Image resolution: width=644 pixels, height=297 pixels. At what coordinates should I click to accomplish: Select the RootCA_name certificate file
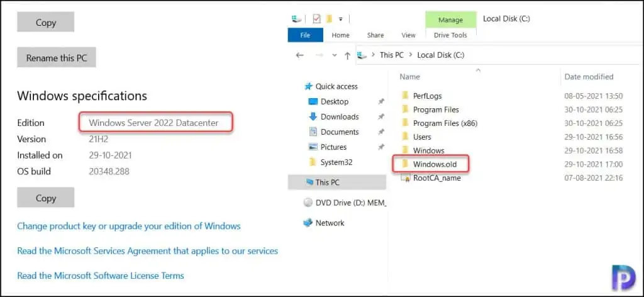[x=437, y=178]
